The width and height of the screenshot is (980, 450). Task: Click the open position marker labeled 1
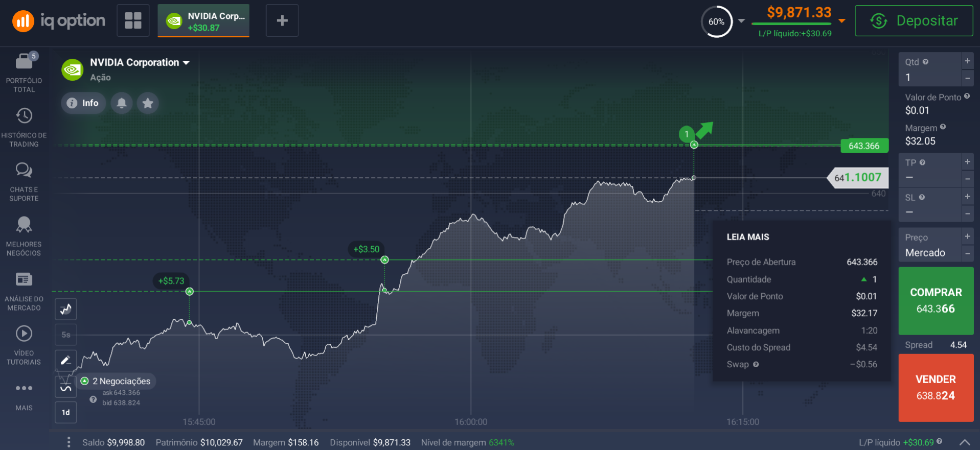[687, 134]
